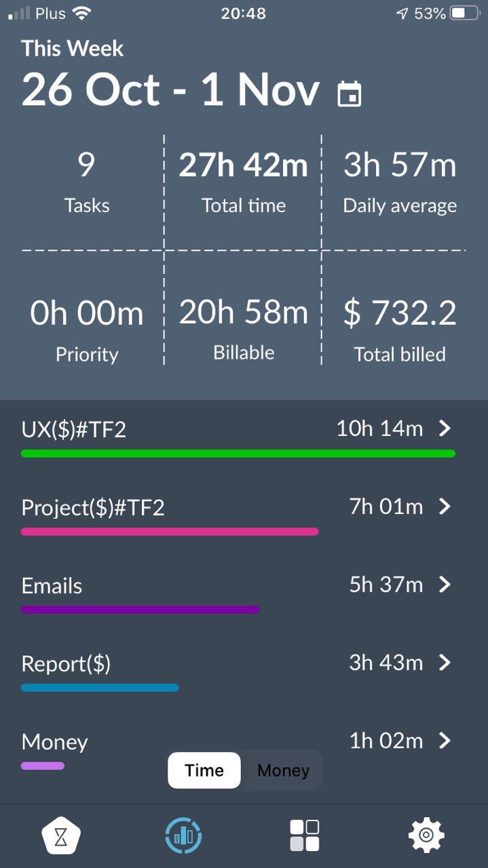Select the hourglass timer icon in bottom bar
The width and height of the screenshot is (488, 868).
coord(60,835)
